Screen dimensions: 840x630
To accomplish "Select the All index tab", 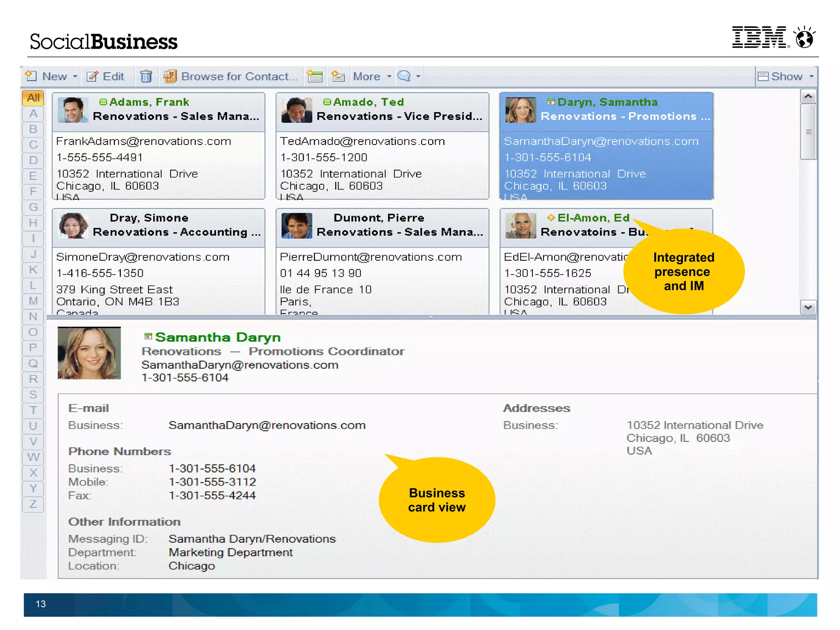I will [33, 98].
